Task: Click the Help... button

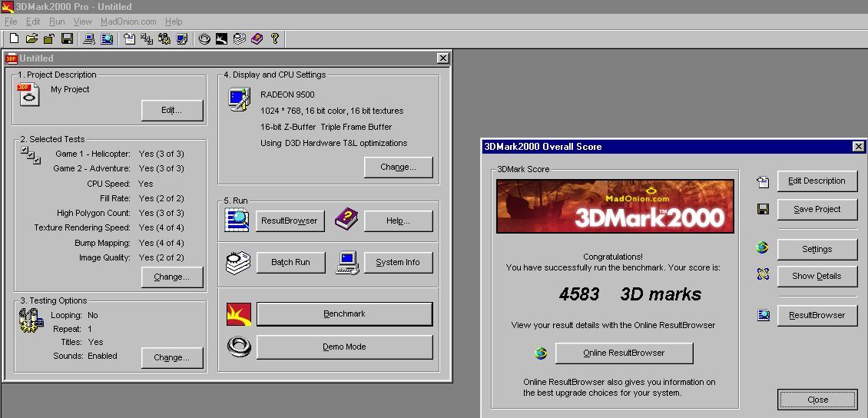Action: click(x=398, y=221)
